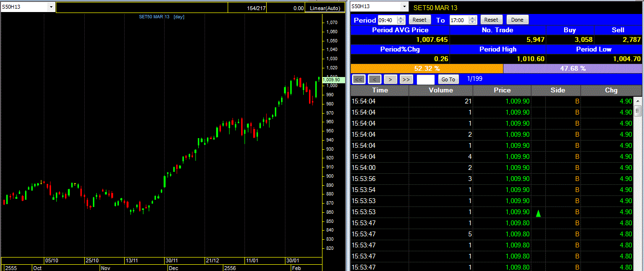
Task: Click the 154/217 bar counter above chart
Action: [257, 8]
